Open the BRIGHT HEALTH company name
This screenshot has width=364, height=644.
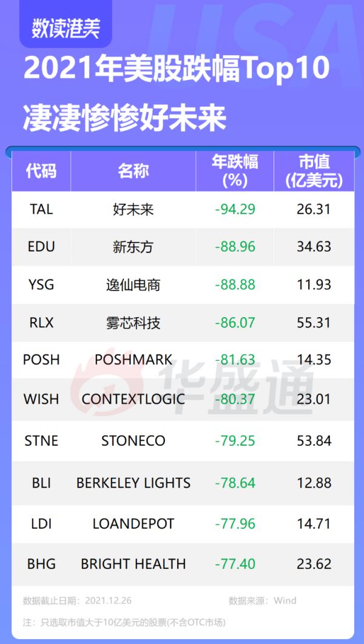tap(133, 564)
